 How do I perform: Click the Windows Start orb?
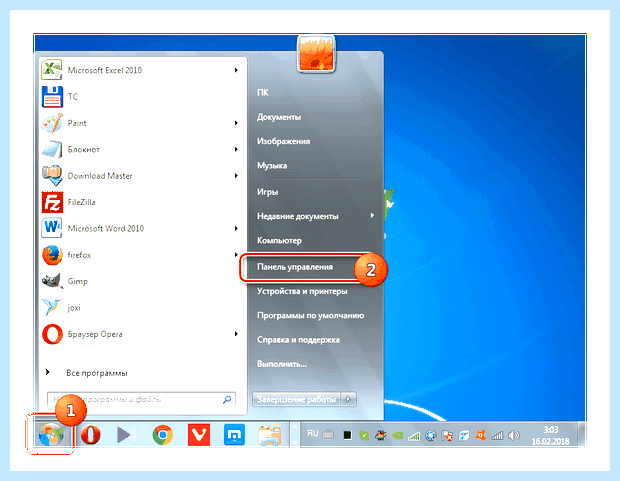coord(51,434)
